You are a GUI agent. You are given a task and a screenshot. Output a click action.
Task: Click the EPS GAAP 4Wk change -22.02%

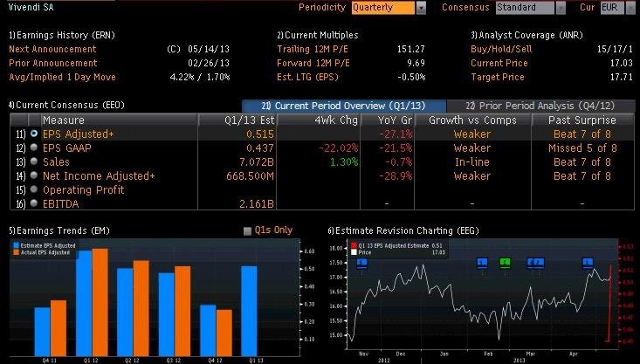click(x=338, y=148)
